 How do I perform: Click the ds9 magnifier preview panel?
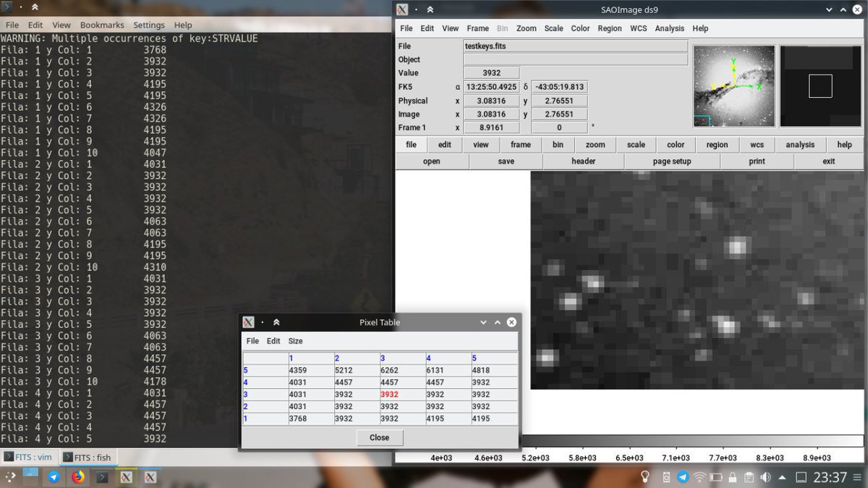(821, 86)
